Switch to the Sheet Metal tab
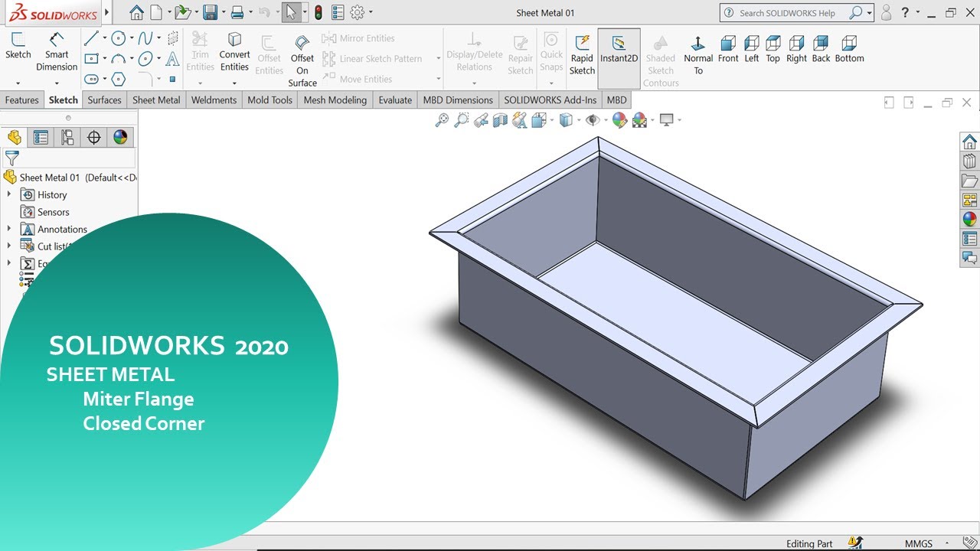The image size is (980, 551). tap(156, 99)
